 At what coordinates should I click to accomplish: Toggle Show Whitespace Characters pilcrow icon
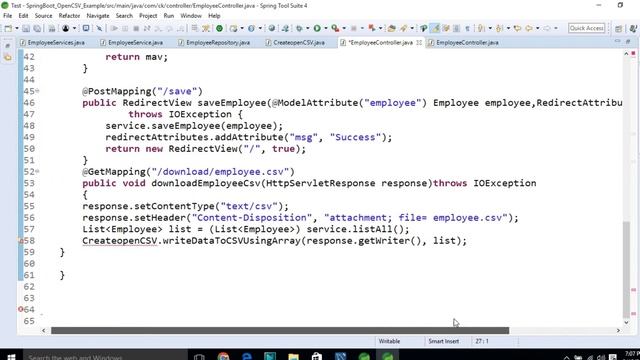click(467, 28)
